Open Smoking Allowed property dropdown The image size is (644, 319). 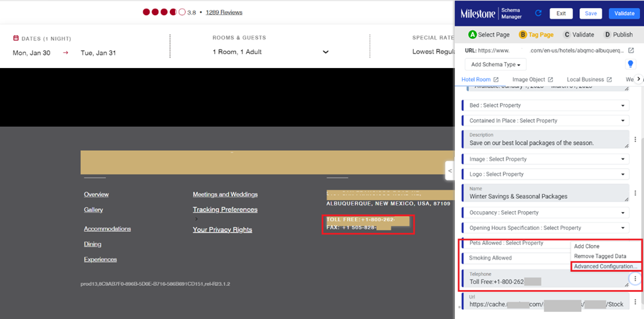point(518,258)
